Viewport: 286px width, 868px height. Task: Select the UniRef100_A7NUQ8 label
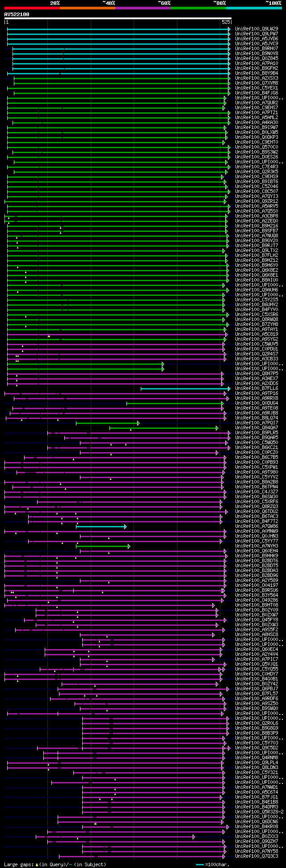click(257, 235)
